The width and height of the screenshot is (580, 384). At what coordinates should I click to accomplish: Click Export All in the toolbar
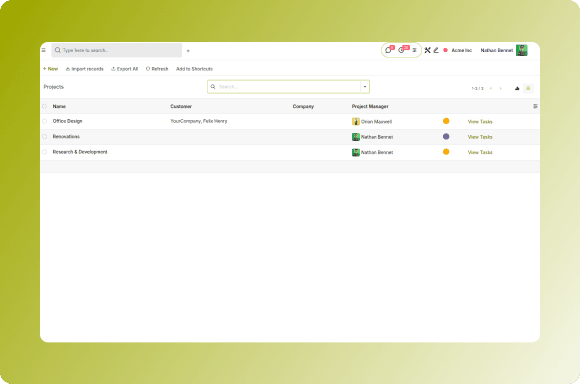click(x=125, y=69)
